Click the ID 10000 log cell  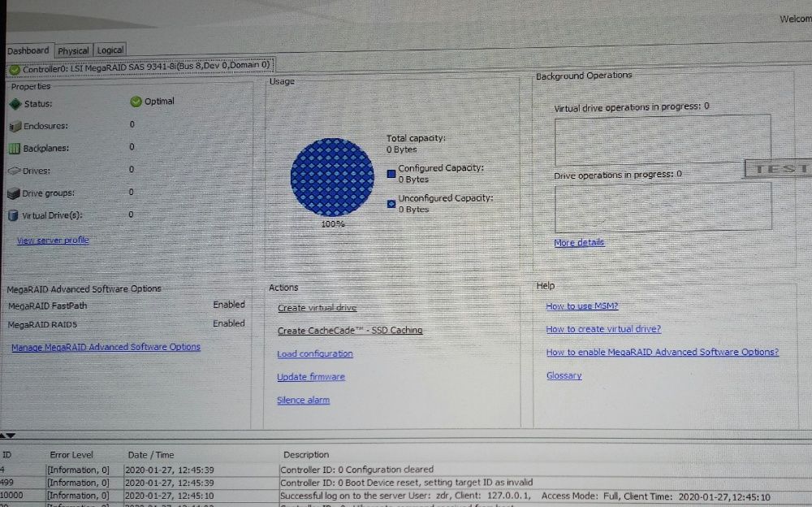tap(11, 496)
